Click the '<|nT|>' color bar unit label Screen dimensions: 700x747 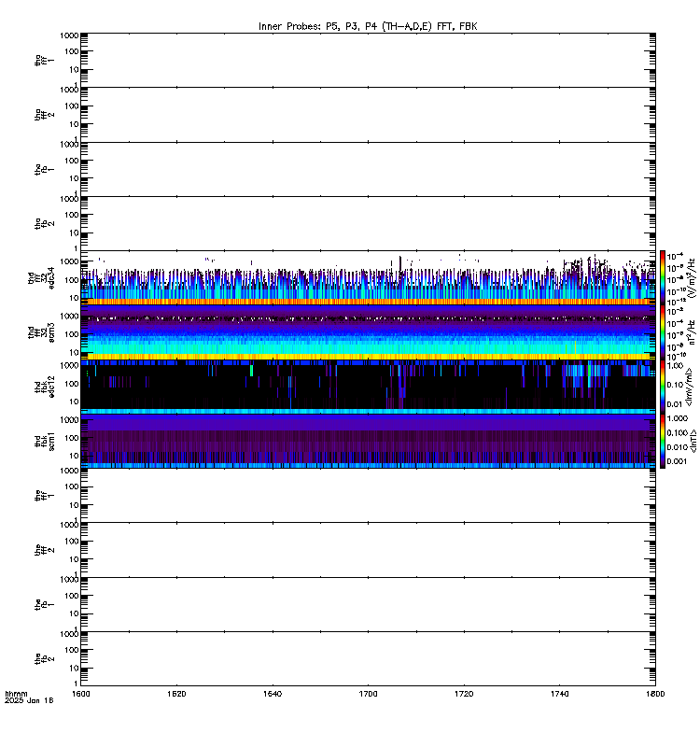pyautogui.click(x=693, y=441)
